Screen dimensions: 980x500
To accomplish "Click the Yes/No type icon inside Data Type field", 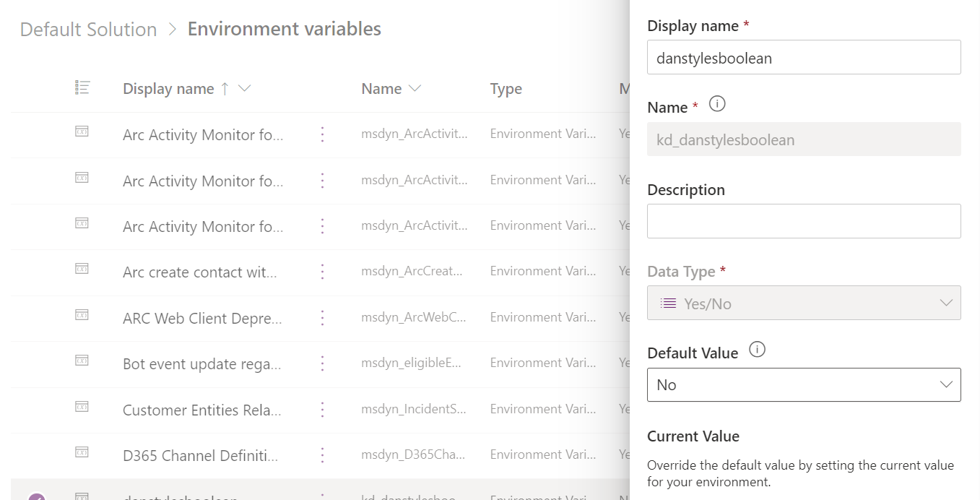I will click(666, 303).
